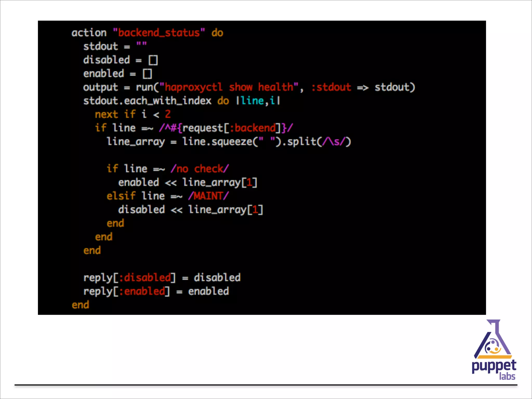Click the /no check/ regex
532x399 pixels.
[x=199, y=169]
